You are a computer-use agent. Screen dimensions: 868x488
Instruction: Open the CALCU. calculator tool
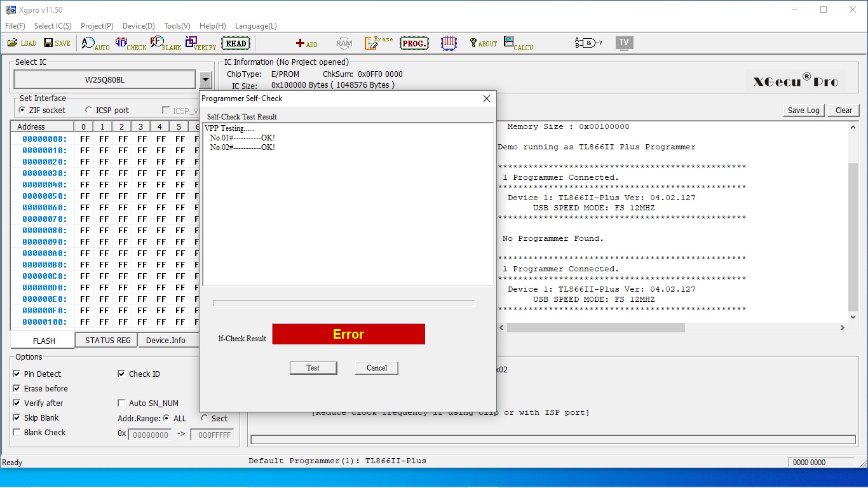tap(519, 43)
